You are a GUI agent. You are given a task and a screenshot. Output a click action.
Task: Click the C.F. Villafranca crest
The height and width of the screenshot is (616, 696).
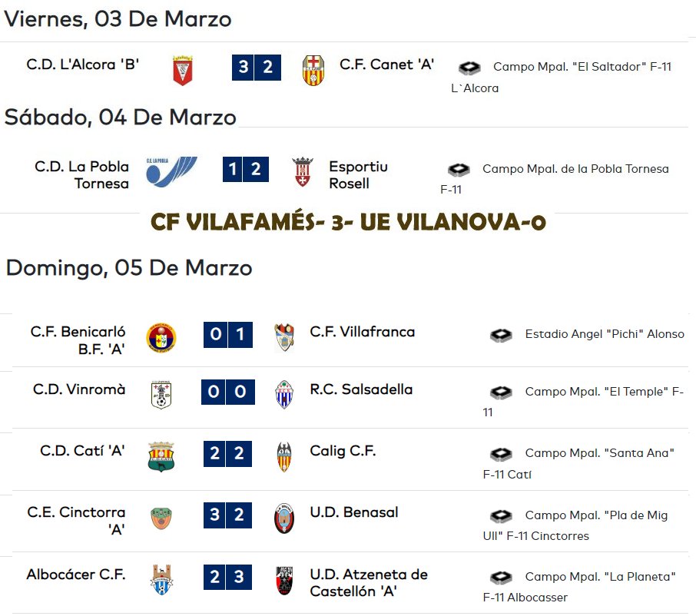point(284,337)
